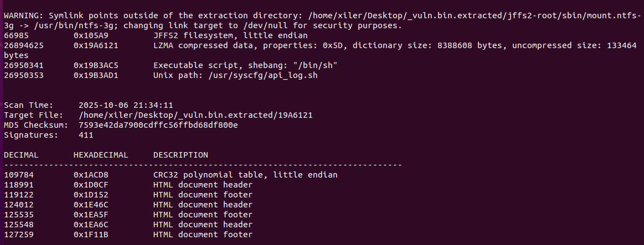Click hex offset 0x19A6121
644x245 pixels.
click(x=96, y=45)
